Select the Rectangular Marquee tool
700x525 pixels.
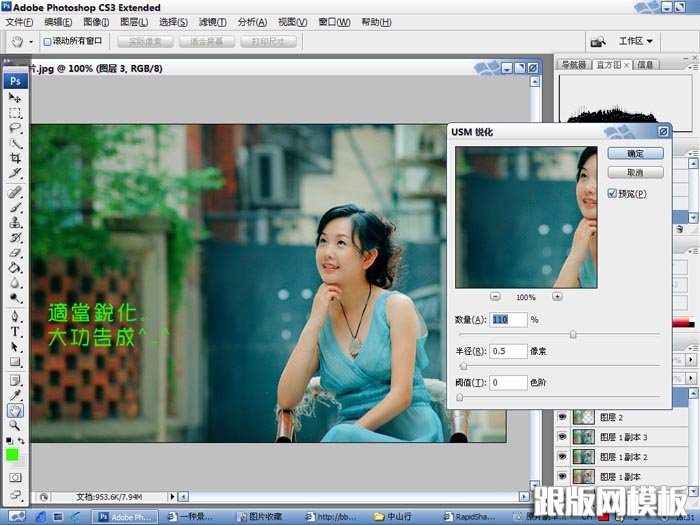click(x=15, y=113)
